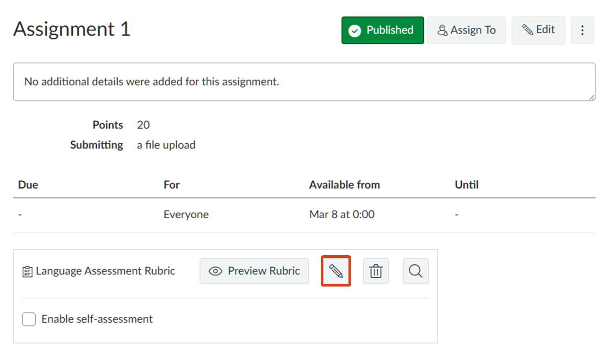Click the Language Assessment Rubric title
Image resolution: width=608 pixels, height=364 pixels.
(105, 271)
